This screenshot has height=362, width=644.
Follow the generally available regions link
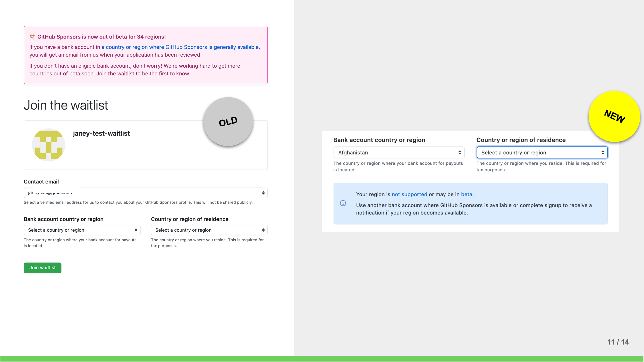tap(180, 47)
